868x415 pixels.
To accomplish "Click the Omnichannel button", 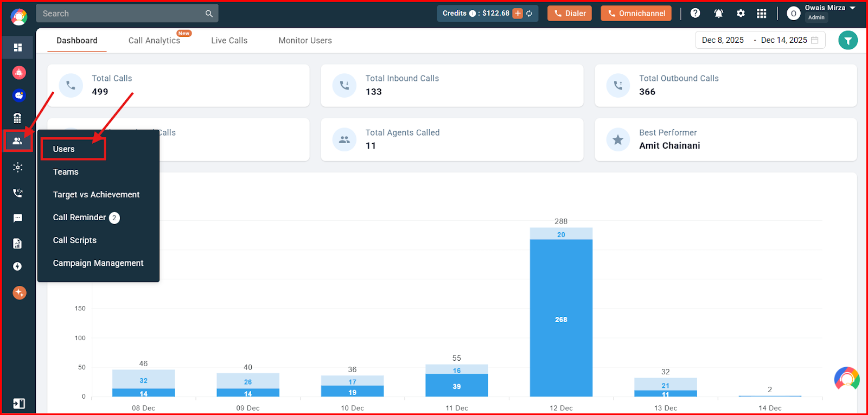I will [x=636, y=14].
